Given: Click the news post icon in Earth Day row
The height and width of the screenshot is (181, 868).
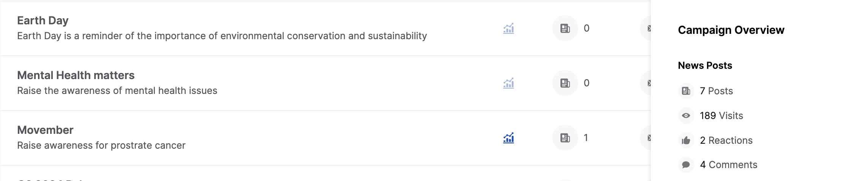Looking at the screenshot, I should [565, 28].
